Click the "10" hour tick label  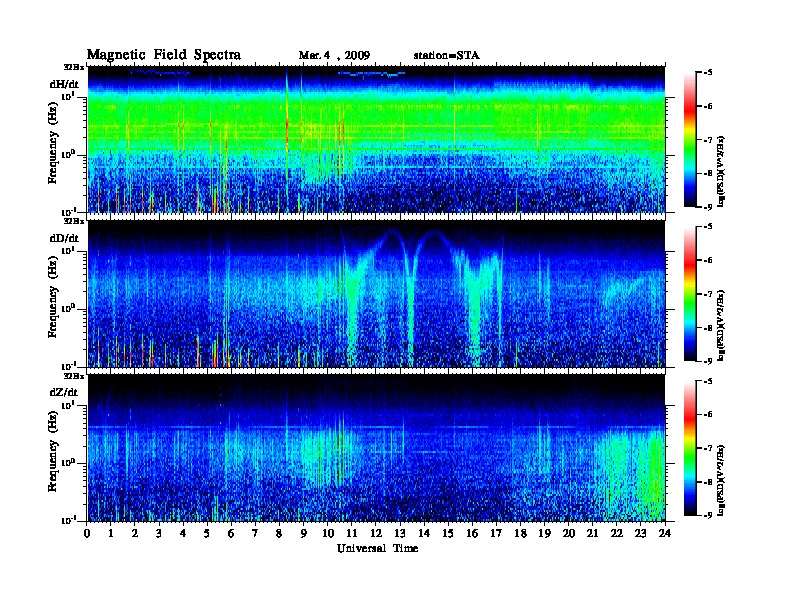pyautogui.click(x=328, y=533)
